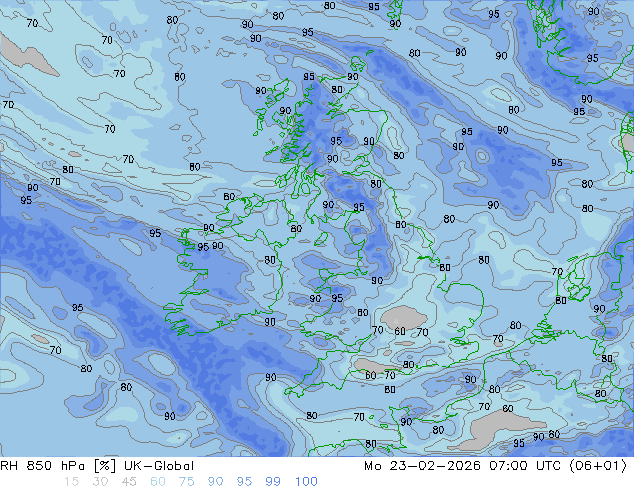
Task: Click the date text 'Mo 23-02-2026'
Action: tap(422, 466)
